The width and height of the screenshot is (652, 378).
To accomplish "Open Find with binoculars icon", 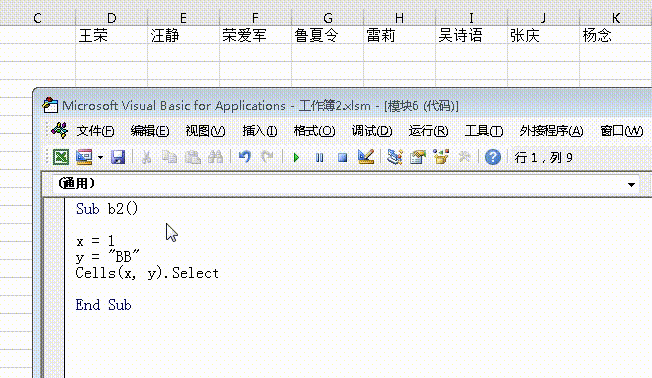I will click(216, 157).
